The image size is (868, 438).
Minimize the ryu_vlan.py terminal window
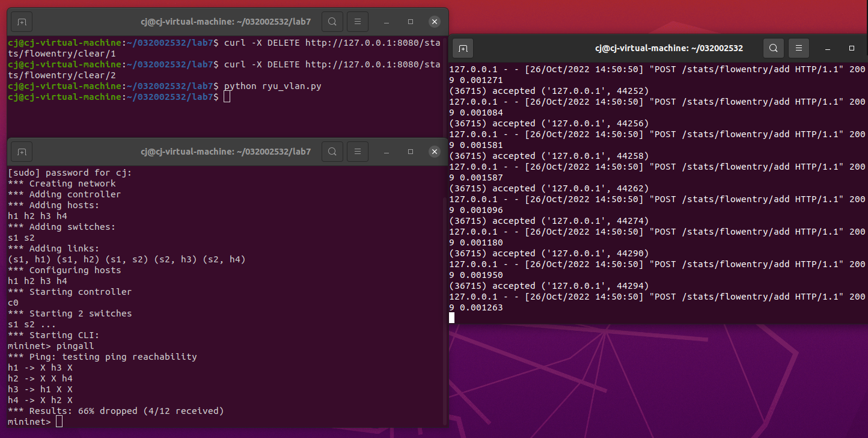pyautogui.click(x=385, y=22)
